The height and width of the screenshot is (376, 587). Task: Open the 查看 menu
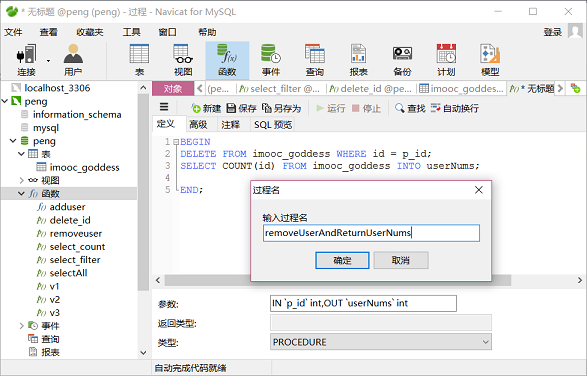tap(49, 32)
